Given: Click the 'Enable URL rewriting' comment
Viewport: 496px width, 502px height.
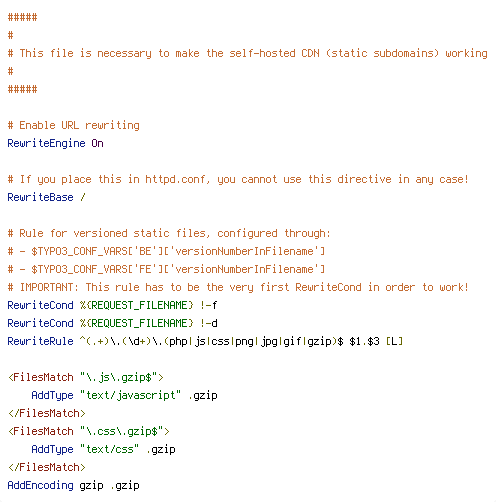Looking at the screenshot, I should [x=74, y=125].
